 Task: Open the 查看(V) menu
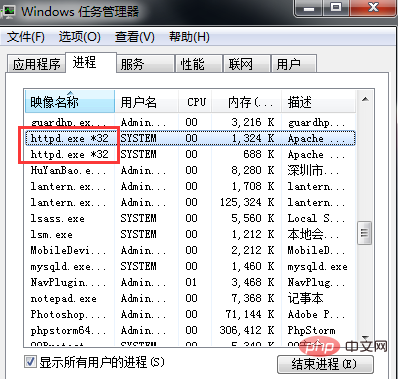(135, 37)
